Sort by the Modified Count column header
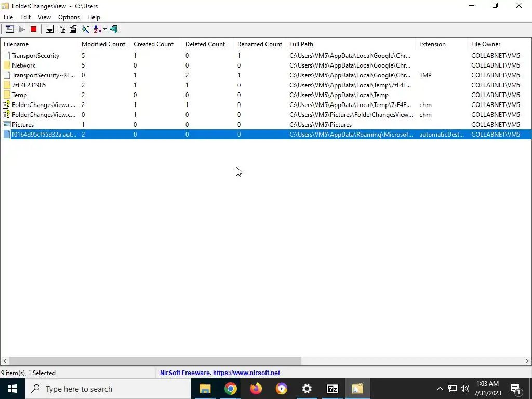The height and width of the screenshot is (399, 532). 104,44
